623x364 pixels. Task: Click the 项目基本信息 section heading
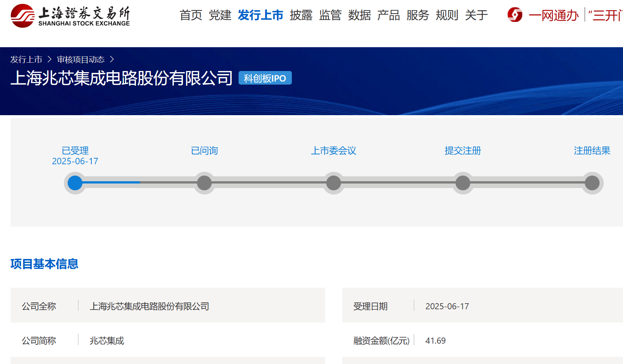(x=45, y=264)
